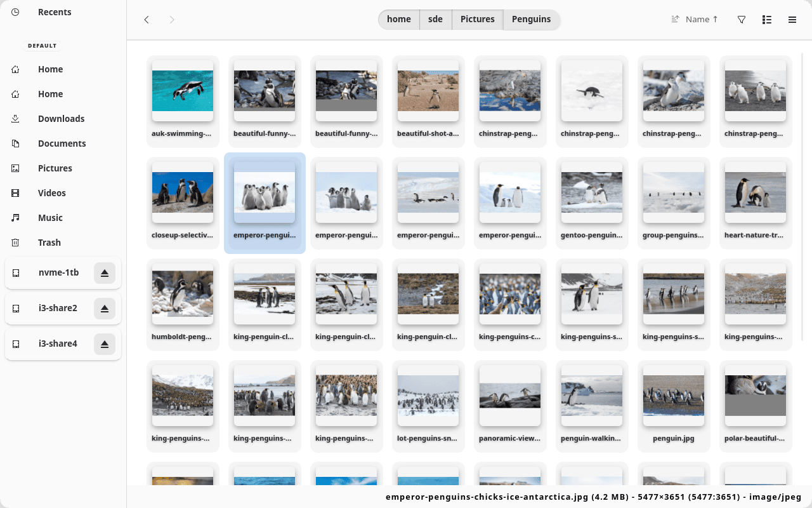This screenshot has height=508, width=812.
Task: Click the forward navigation arrow
Action: [172, 20]
